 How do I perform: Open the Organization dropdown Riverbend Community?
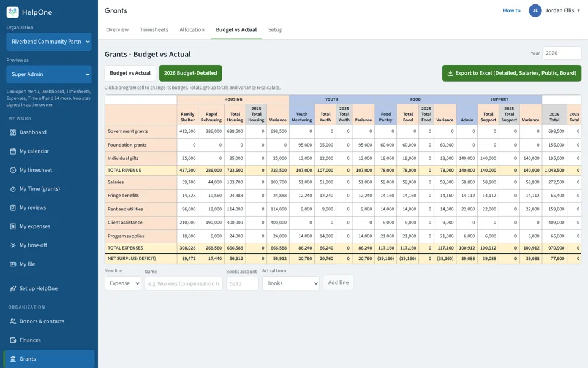click(x=49, y=42)
